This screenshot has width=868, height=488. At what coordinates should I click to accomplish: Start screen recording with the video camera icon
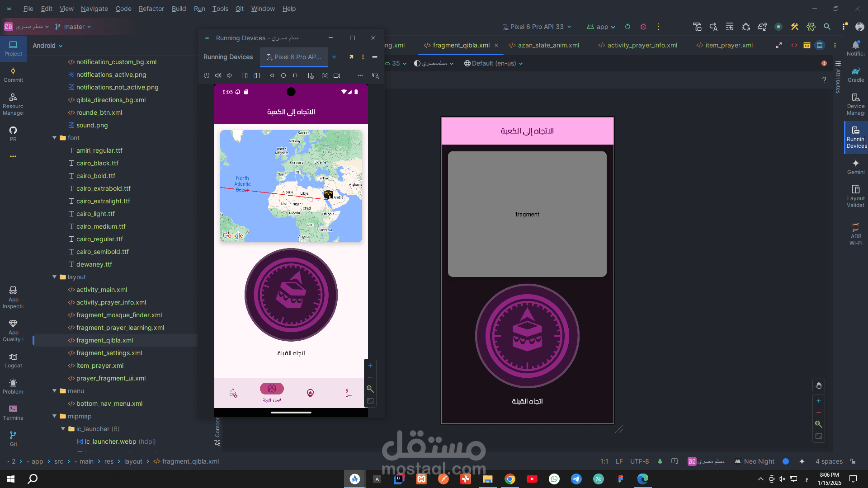pyautogui.click(x=337, y=75)
